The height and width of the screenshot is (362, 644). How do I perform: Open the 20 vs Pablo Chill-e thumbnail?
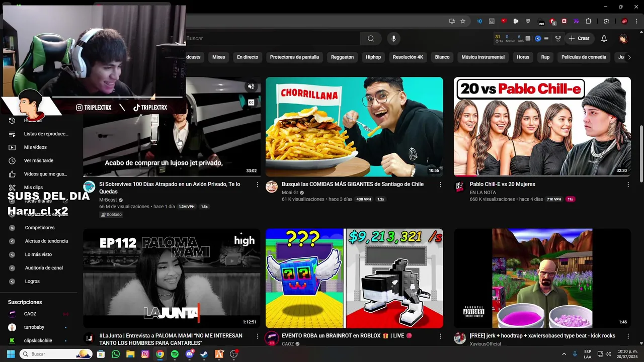pos(542,127)
